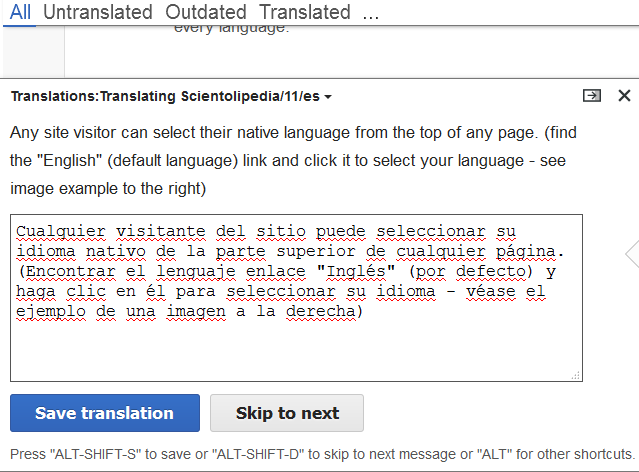Click the 'every language.' message row above

tap(231, 28)
